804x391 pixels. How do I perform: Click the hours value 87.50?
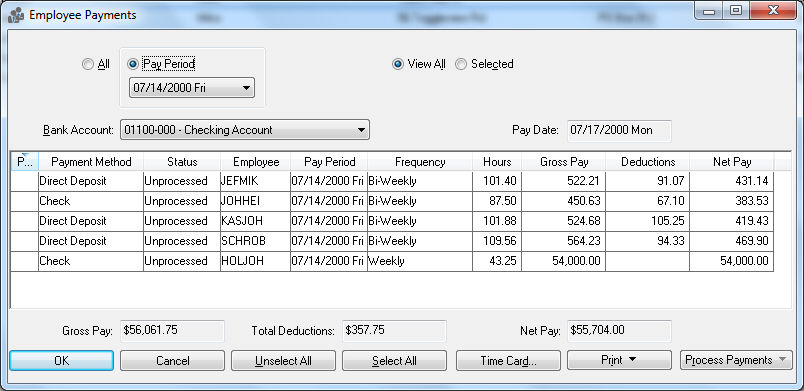click(x=497, y=201)
